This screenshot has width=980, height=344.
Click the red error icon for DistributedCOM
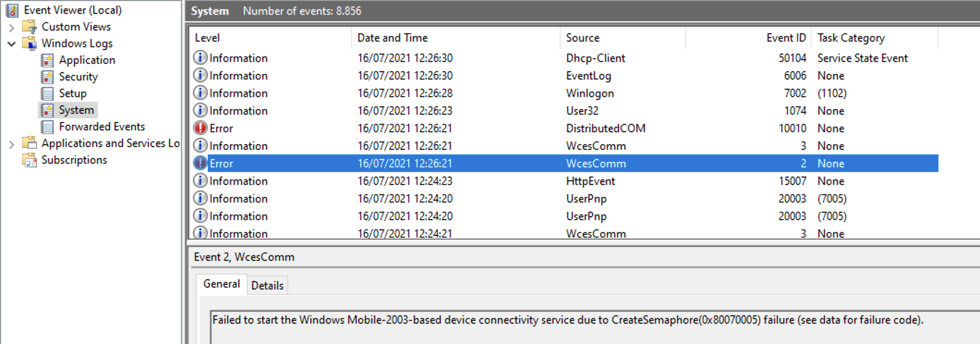point(200,128)
